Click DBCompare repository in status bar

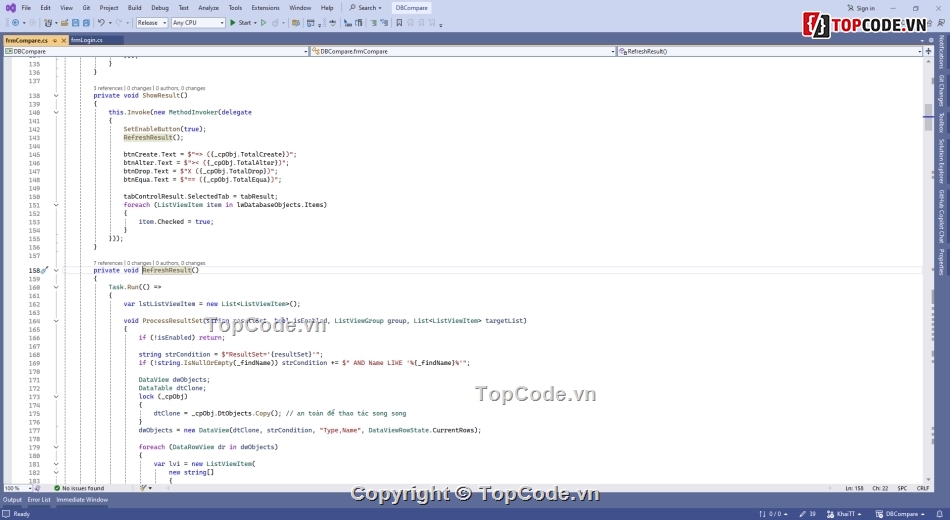900,514
